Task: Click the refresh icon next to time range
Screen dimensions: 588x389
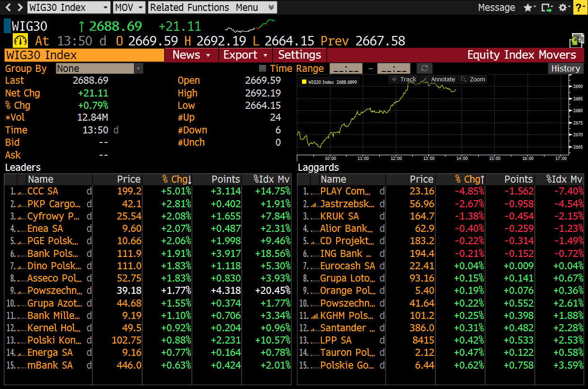Action: click(x=425, y=69)
